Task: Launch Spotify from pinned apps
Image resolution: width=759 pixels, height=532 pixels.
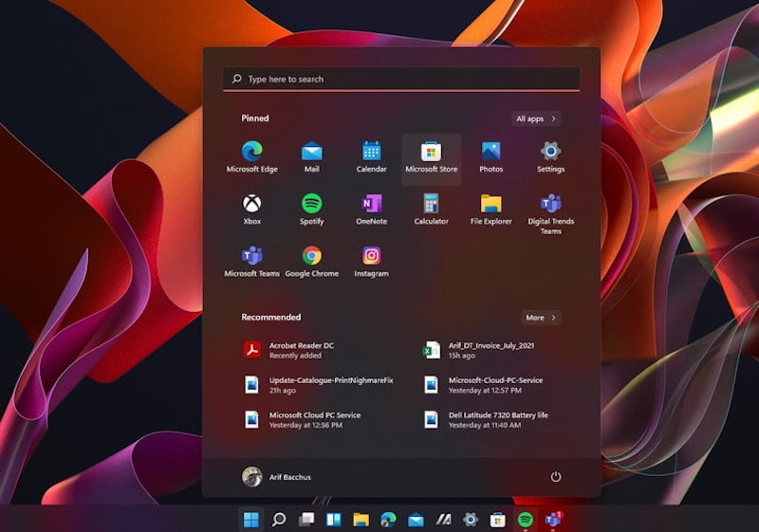Action: pyautogui.click(x=311, y=209)
